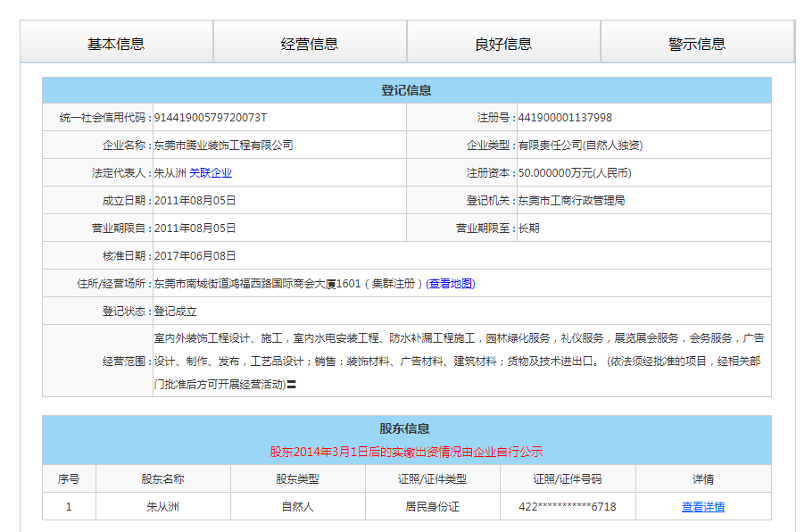Click the 登记机关 value 东莞市工商行政管理局

pos(571,201)
